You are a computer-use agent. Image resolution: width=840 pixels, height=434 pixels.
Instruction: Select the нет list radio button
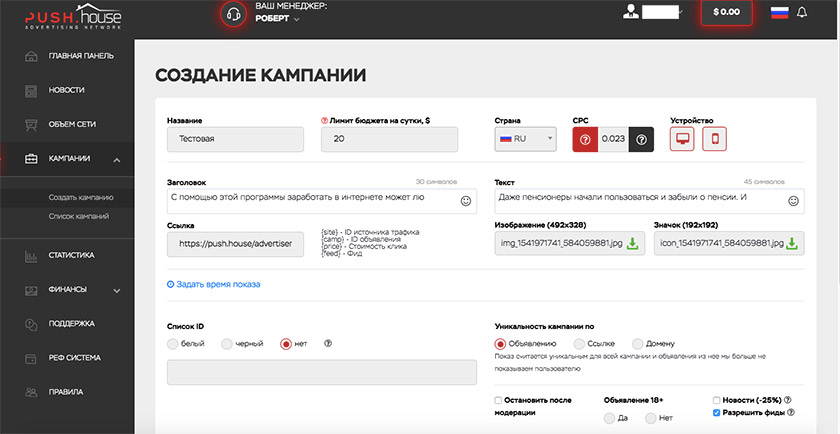[x=286, y=344]
